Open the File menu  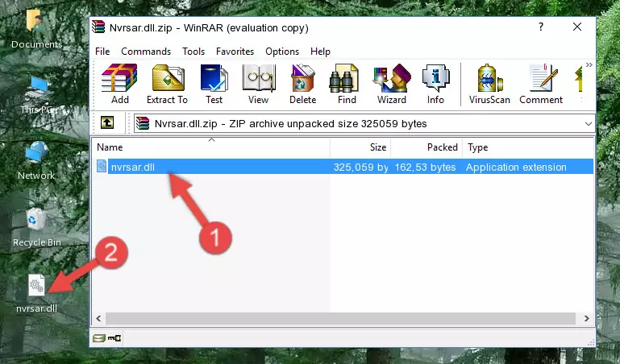(102, 52)
